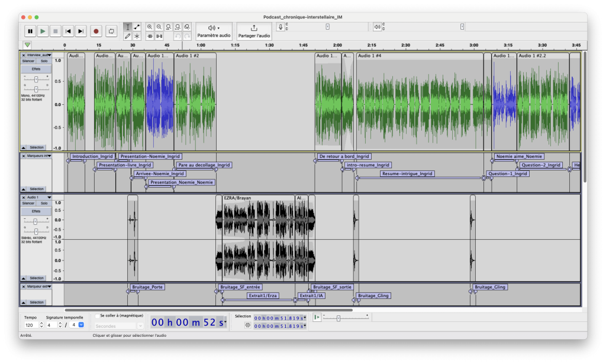Click the speaker playback meter icon
This screenshot has height=364, width=606.
[x=377, y=27]
